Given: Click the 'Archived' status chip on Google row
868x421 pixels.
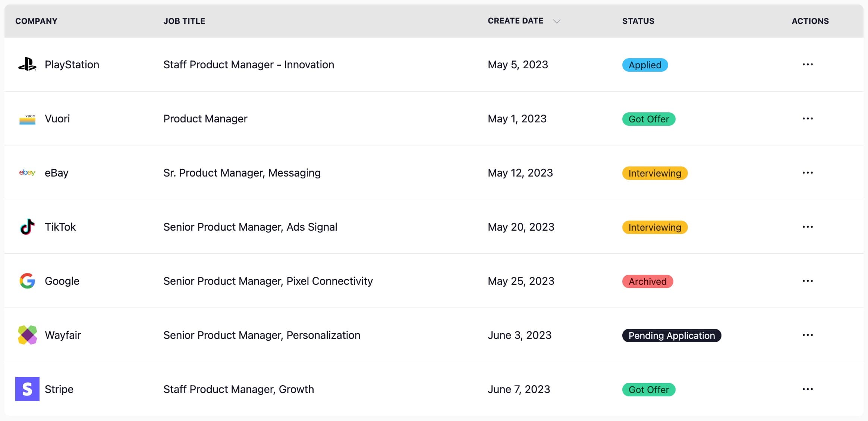Looking at the screenshot, I should click(647, 281).
